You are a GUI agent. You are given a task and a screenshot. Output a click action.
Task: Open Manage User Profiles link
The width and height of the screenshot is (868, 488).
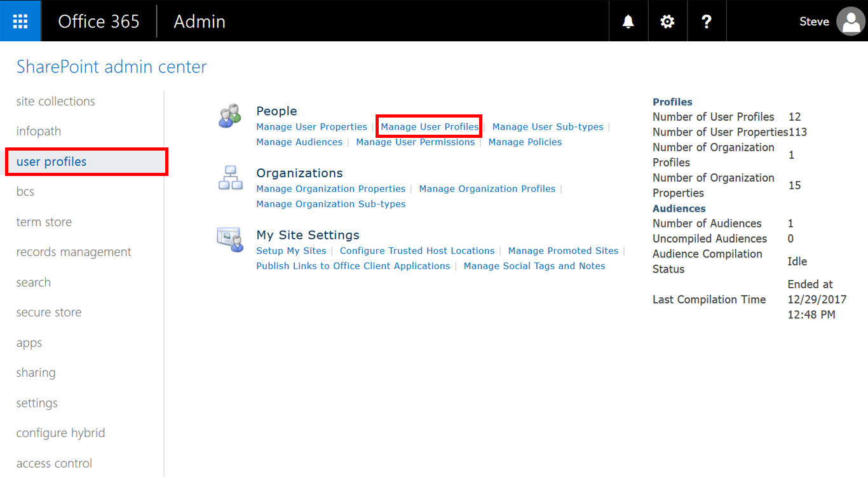pyautogui.click(x=430, y=127)
